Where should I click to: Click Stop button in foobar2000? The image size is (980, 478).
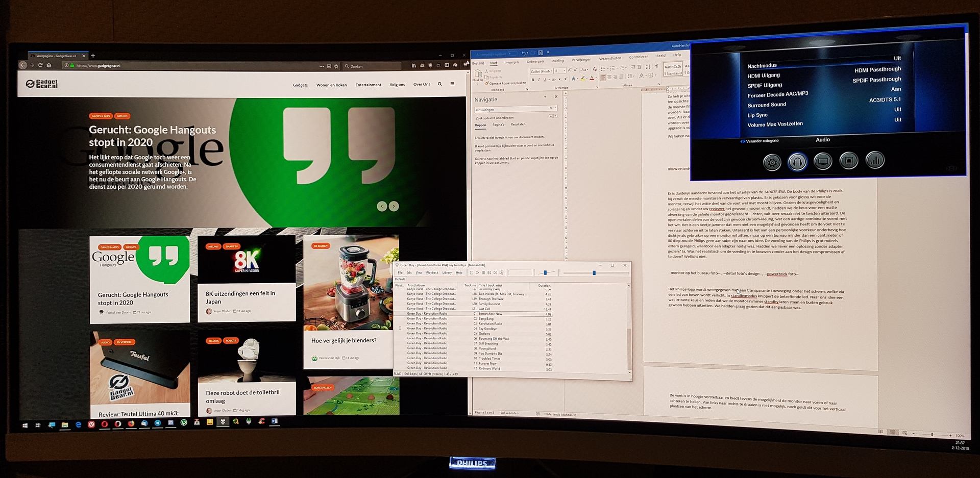tap(471, 272)
